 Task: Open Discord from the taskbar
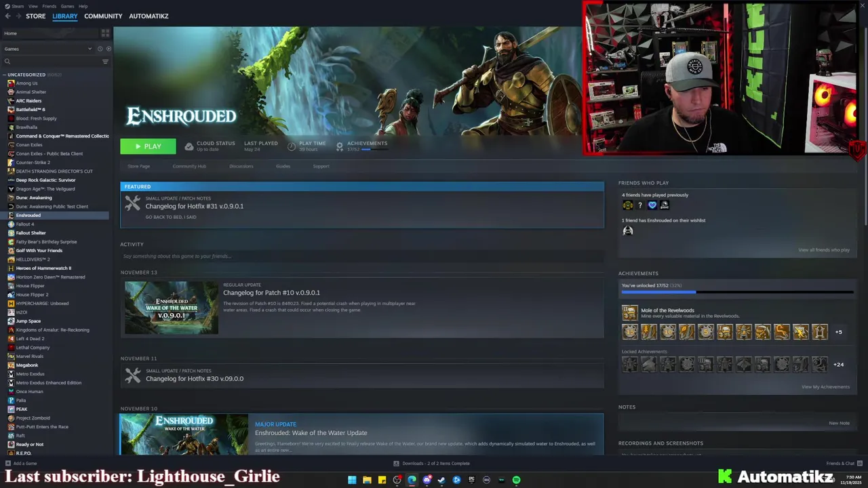coord(427,480)
